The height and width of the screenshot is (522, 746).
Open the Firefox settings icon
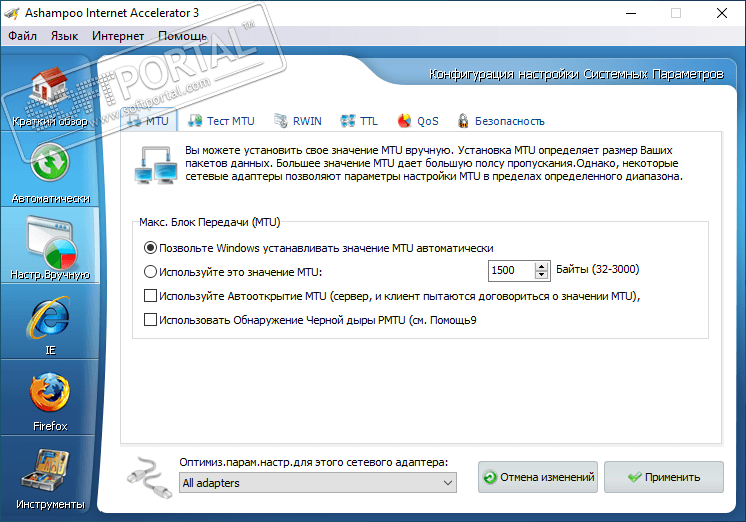[x=50, y=393]
